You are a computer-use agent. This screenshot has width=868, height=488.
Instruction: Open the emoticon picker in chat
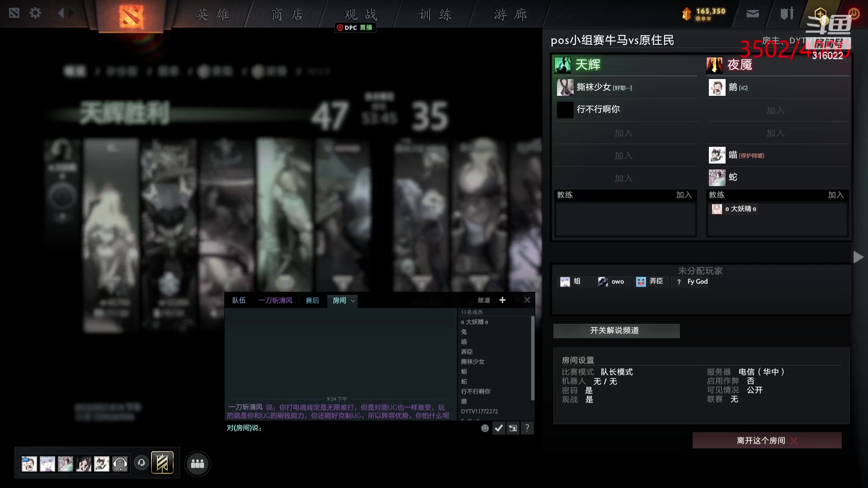[x=485, y=428]
